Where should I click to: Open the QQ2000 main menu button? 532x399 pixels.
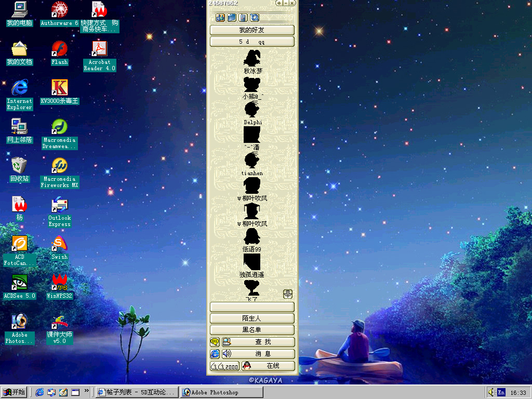pos(224,366)
